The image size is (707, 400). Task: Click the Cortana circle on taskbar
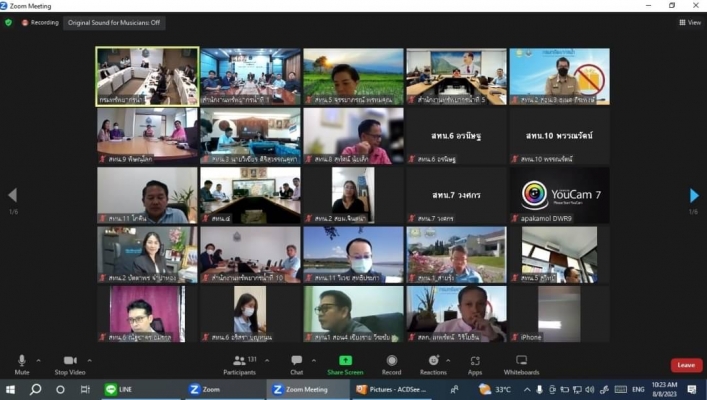pyautogui.click(x=60, y=389)
